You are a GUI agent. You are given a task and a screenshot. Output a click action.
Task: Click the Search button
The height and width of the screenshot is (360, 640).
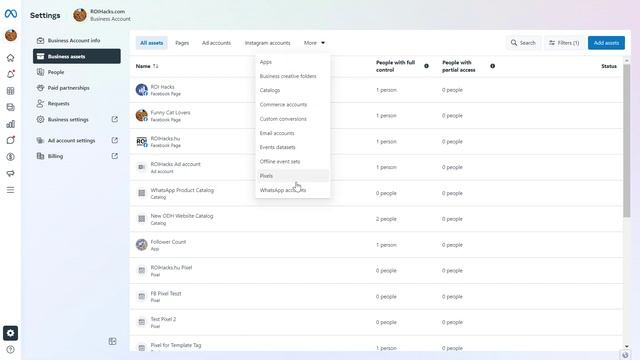coord(523,43)
